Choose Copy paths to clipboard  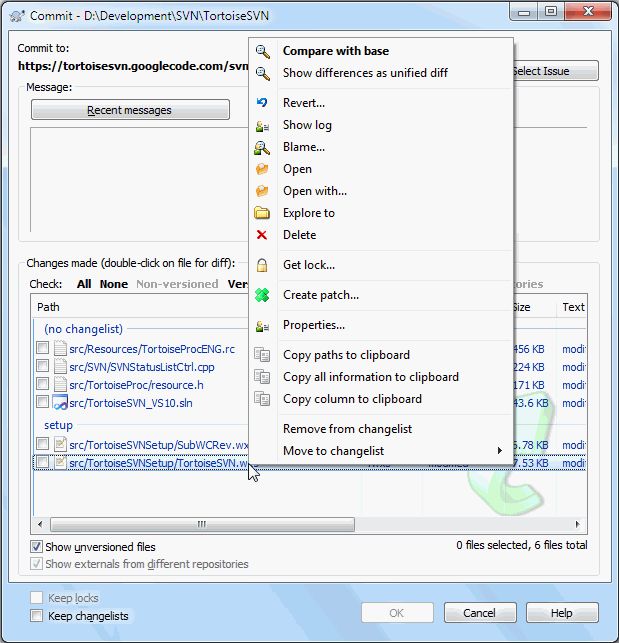point(381,355)
